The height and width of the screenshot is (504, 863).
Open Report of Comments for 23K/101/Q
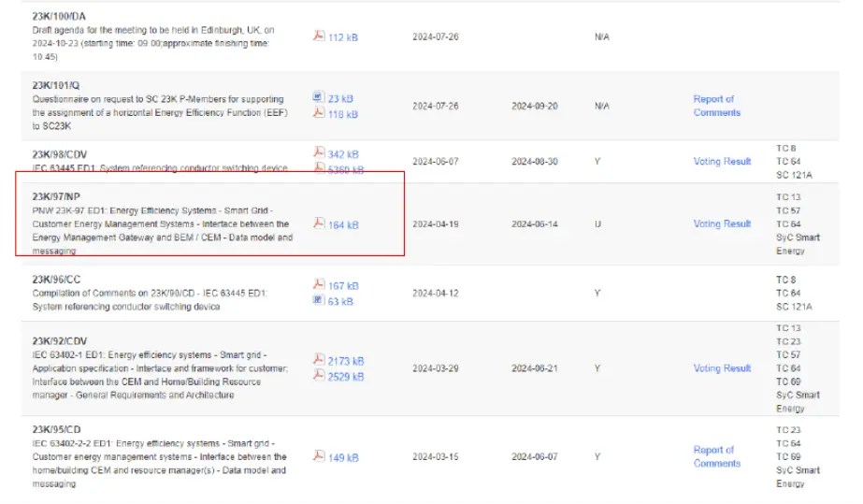pos(716,106)
